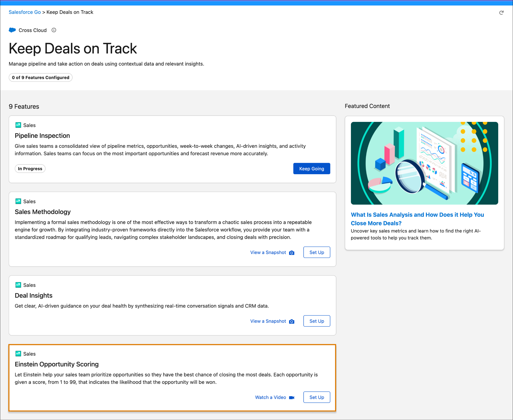Viewport: 513px width, 420px height.
Task: Click the camera icon in Deal Insights card
Action: point(292,321)
